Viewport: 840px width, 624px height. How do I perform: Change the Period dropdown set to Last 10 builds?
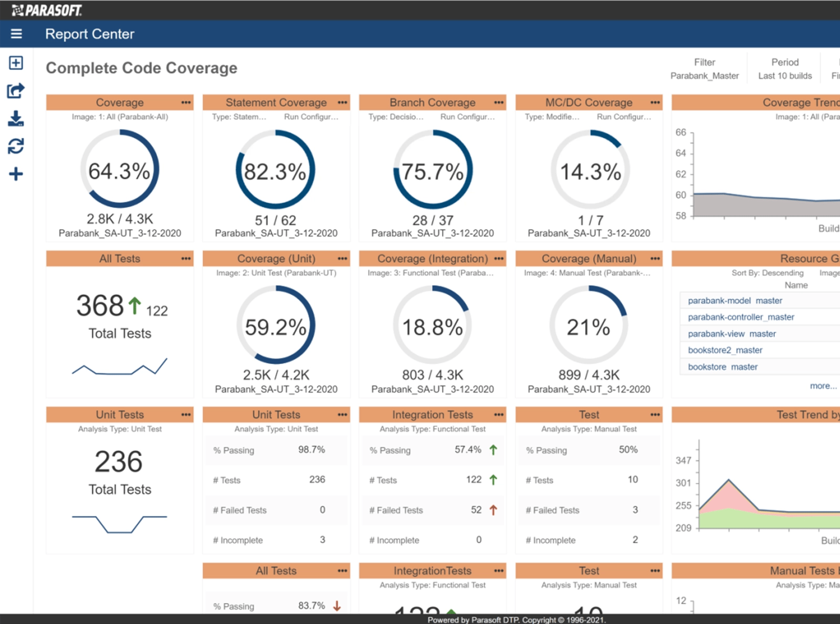tap(784, 69)
